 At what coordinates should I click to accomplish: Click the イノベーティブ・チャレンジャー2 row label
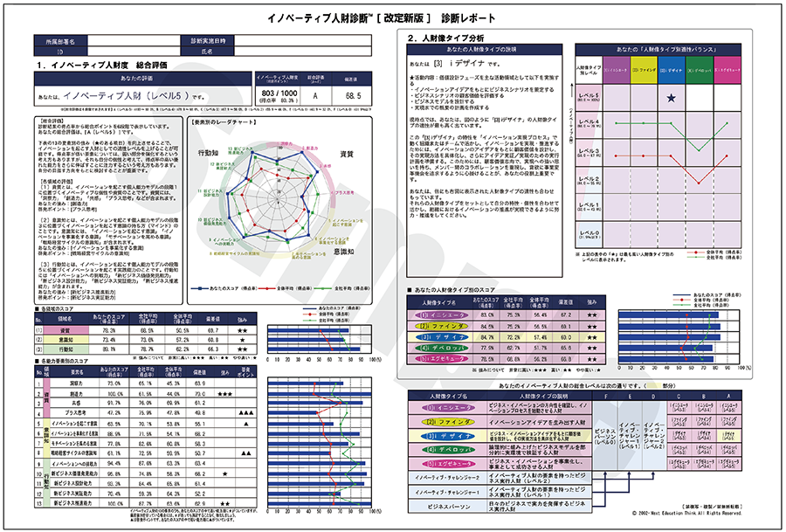[447, 479]
